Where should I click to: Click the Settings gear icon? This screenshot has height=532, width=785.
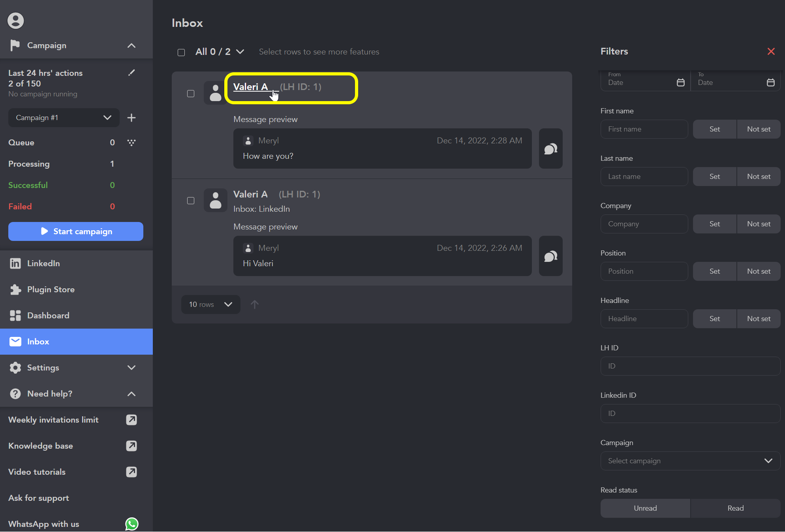click(15, 368)
